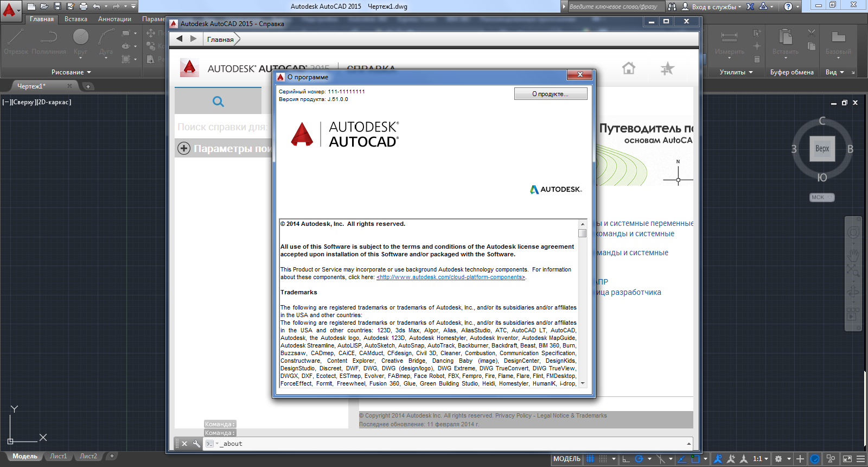Go forward in Справка help window
The width and height of the screenshot is (868, 467).
pyautogui.click(x=193, y=39)
